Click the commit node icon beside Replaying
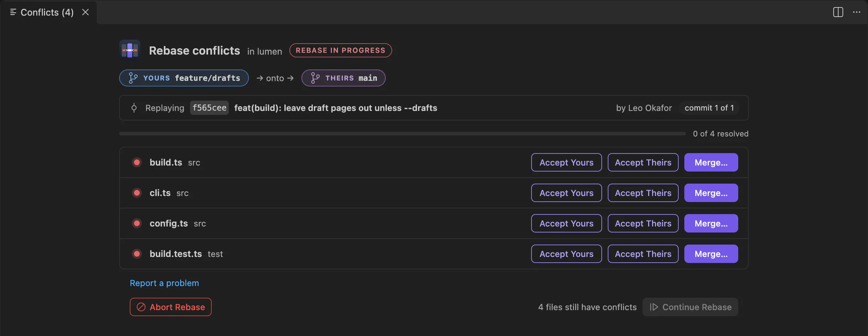The image size is (868, 336). click(x=134, y=108)
